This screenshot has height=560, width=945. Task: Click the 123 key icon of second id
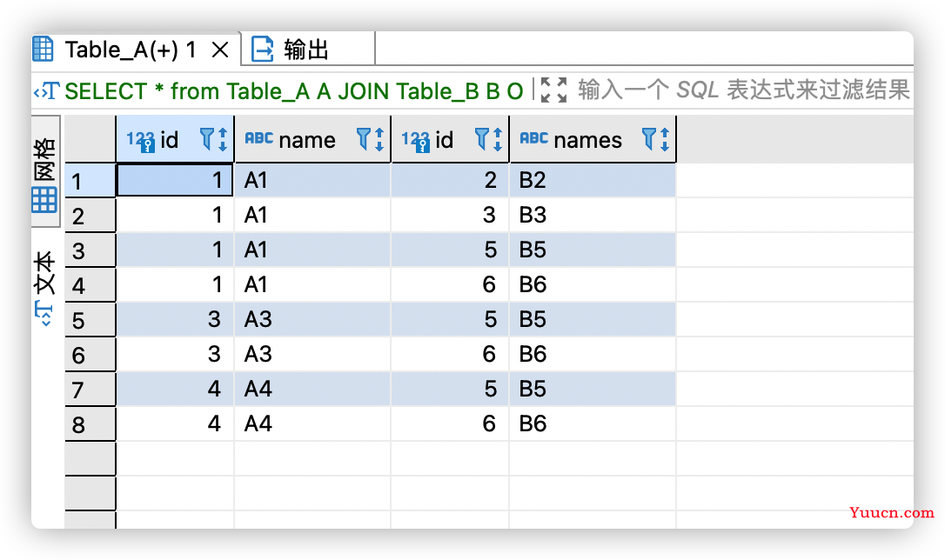[415, 141]
